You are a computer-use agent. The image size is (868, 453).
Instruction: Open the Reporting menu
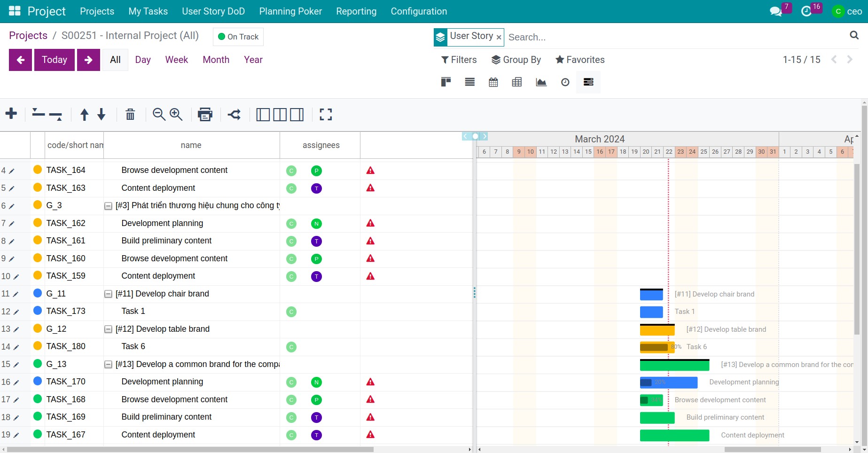click(x=356, y=11)
